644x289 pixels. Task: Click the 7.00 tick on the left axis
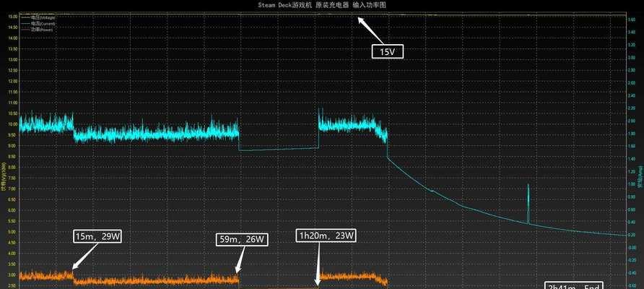tap(13, 189)
